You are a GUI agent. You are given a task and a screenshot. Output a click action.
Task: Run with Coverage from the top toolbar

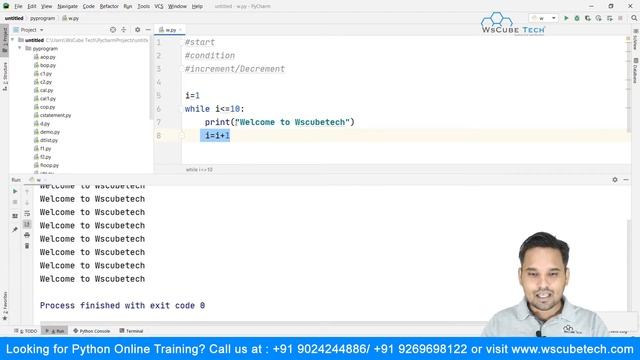[x=588, y=18]
